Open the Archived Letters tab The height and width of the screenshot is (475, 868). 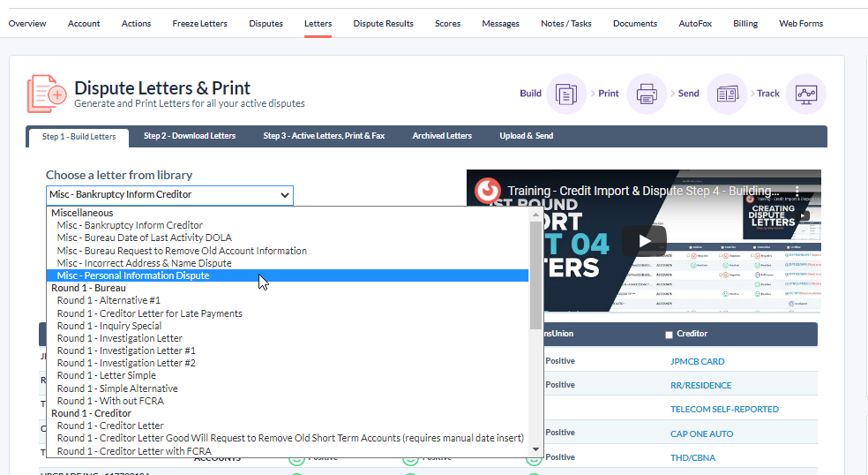442,136
